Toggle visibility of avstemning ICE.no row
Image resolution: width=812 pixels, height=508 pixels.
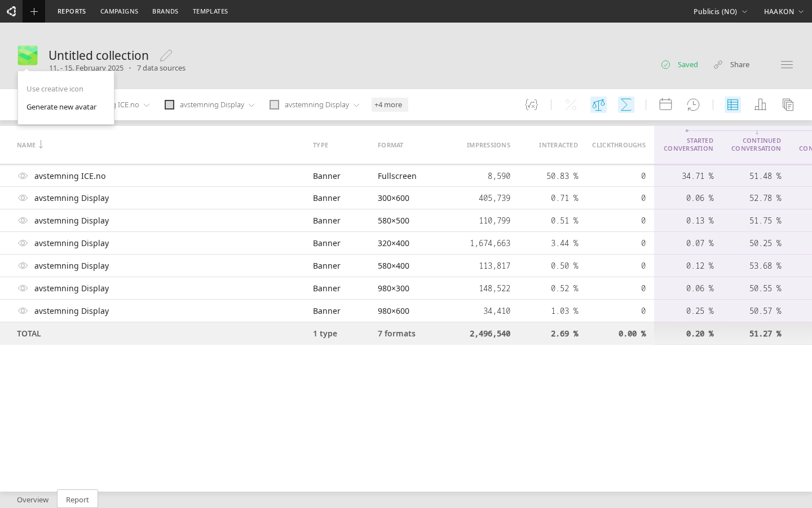pos(23,176)
